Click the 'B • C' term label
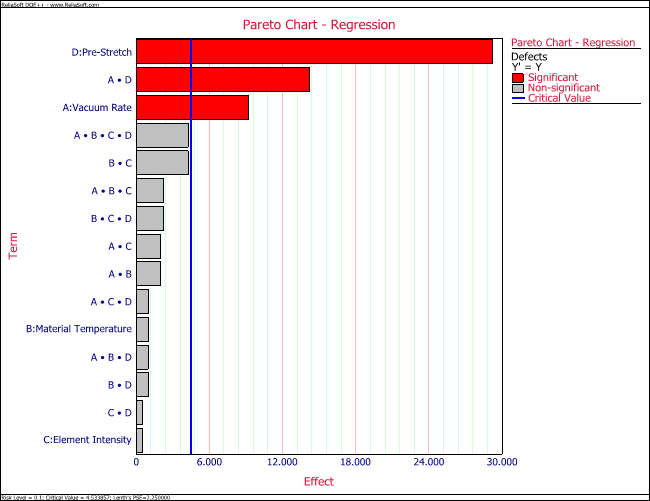 (120, 163)
